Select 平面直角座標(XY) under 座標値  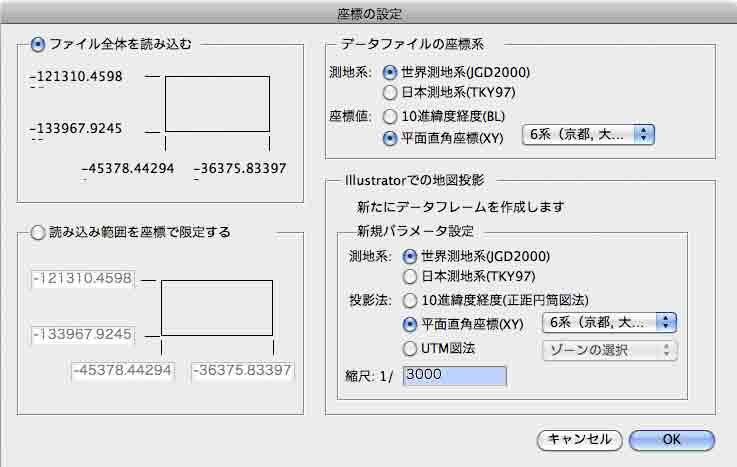[390, 138]
